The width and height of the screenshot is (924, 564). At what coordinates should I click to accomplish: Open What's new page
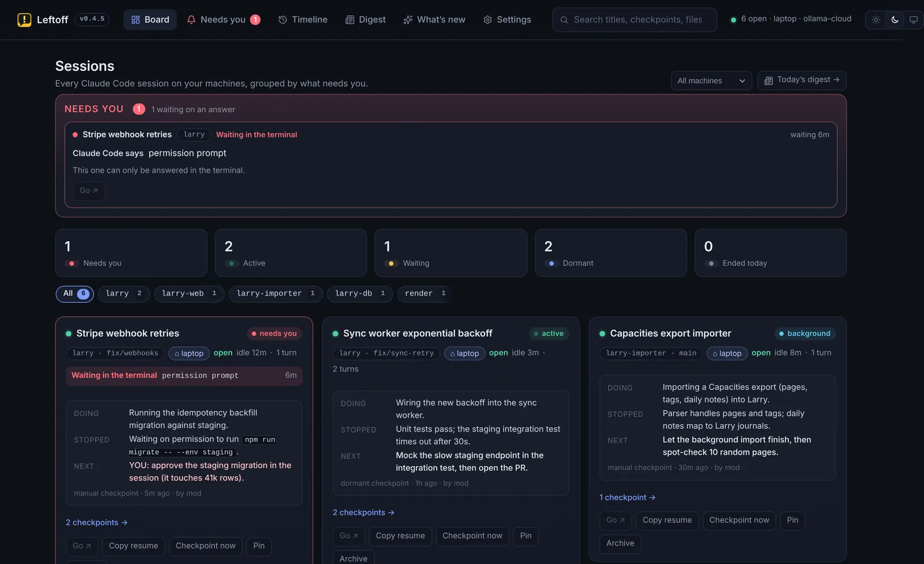click(x=434, y=20)
